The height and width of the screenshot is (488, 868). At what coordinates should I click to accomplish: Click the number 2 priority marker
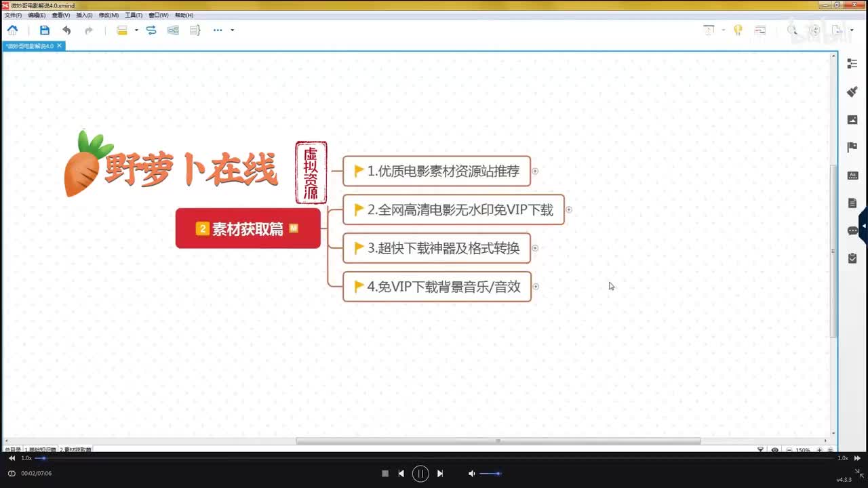(x=202, y=229)
